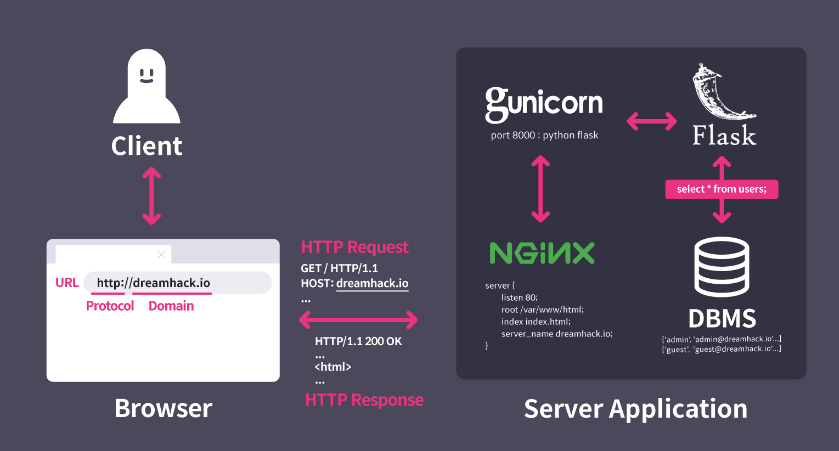Click the 'GET / HTTP/1.1' line

(x=339, y=268)
